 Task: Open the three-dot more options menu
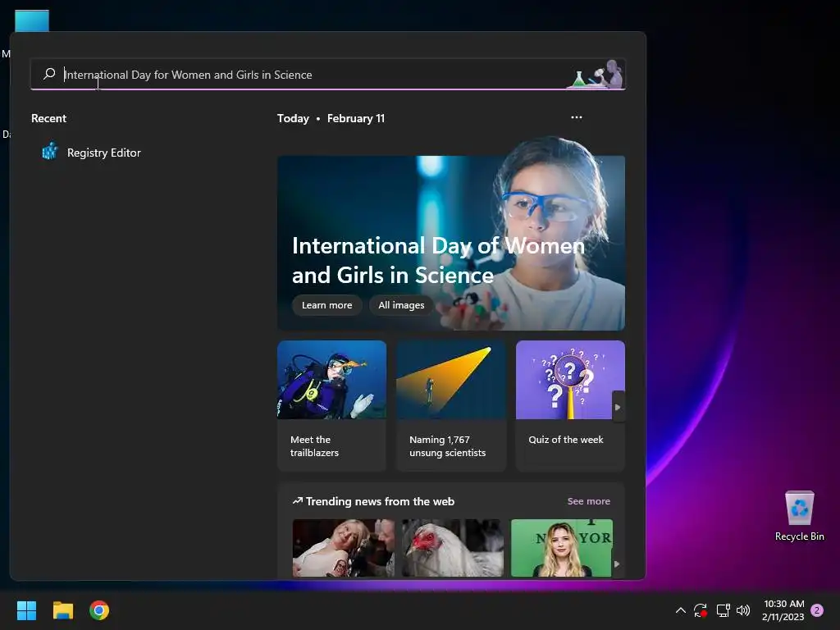click(x=577, y=117)
